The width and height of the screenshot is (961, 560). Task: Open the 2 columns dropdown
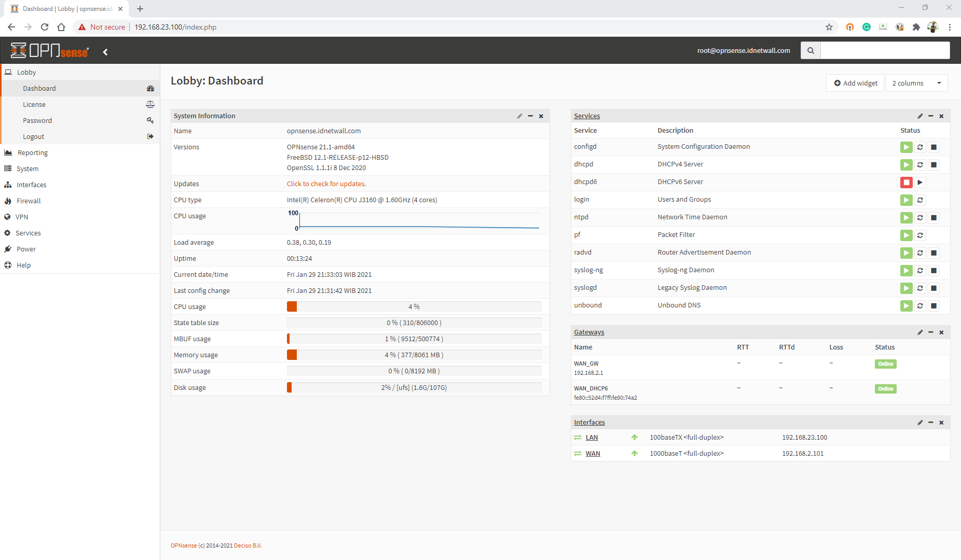pyautogui.click(x=916, y=83)
